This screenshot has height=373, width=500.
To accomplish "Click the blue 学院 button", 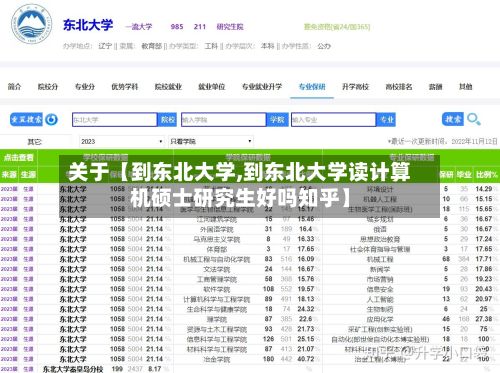I will [277, 120].
